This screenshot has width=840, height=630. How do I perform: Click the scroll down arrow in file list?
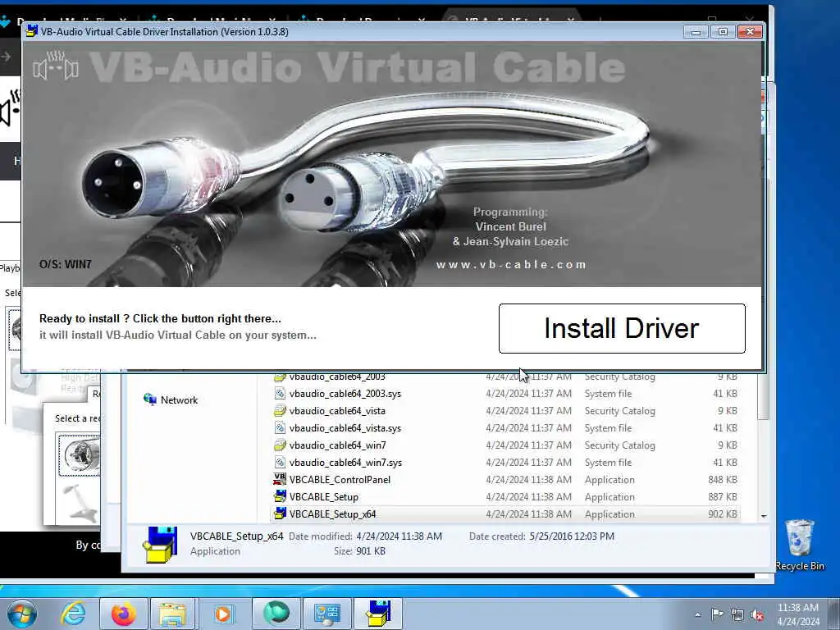tap(764, 516)
